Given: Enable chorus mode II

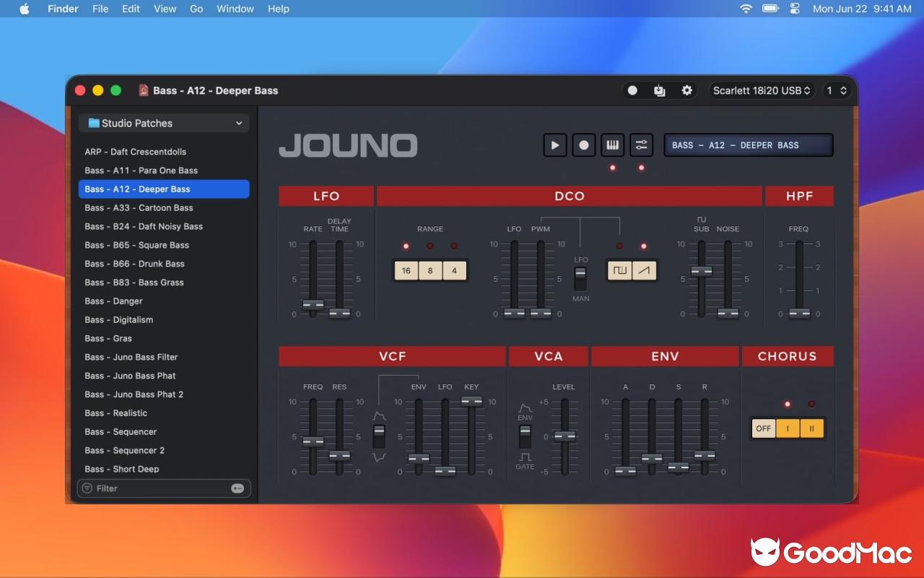Looking at the screenshot, I should (x=811, y=428).
